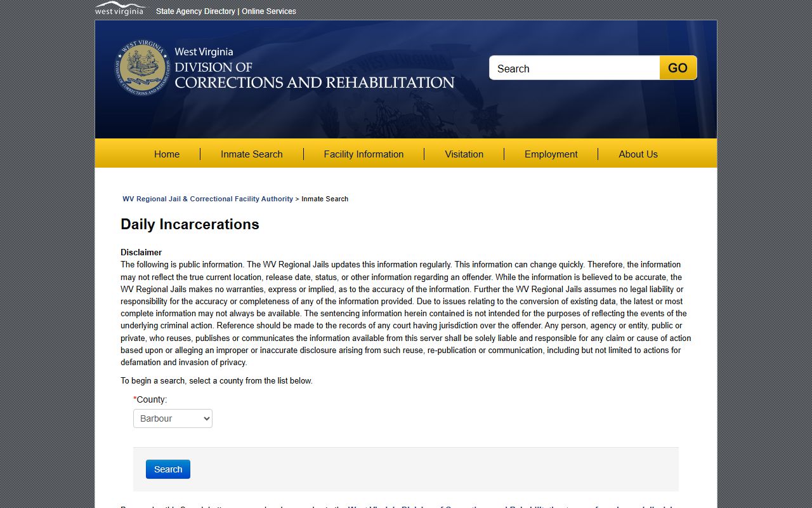Click the 'To begin a search' instruction text

216,381
